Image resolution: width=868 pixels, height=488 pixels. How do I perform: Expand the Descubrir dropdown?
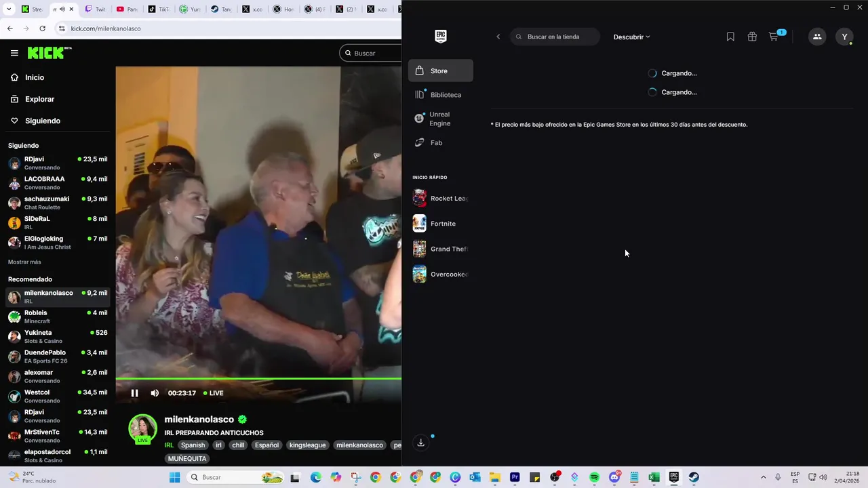pos(631,37)
